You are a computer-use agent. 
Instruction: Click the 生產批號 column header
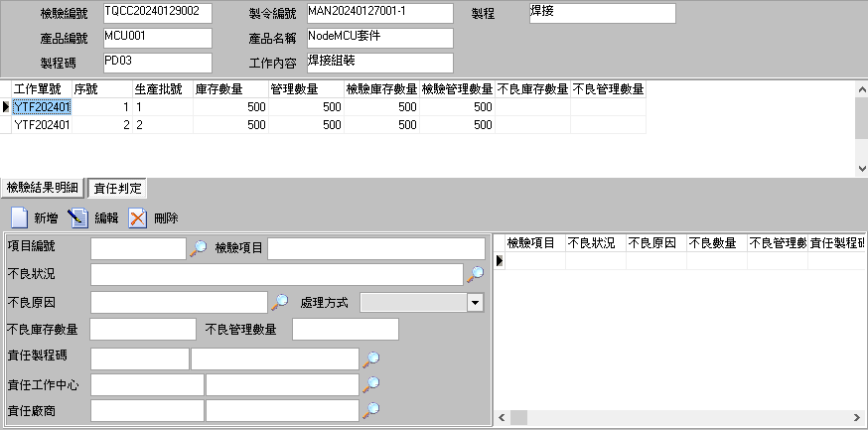[x=163, y=89]
